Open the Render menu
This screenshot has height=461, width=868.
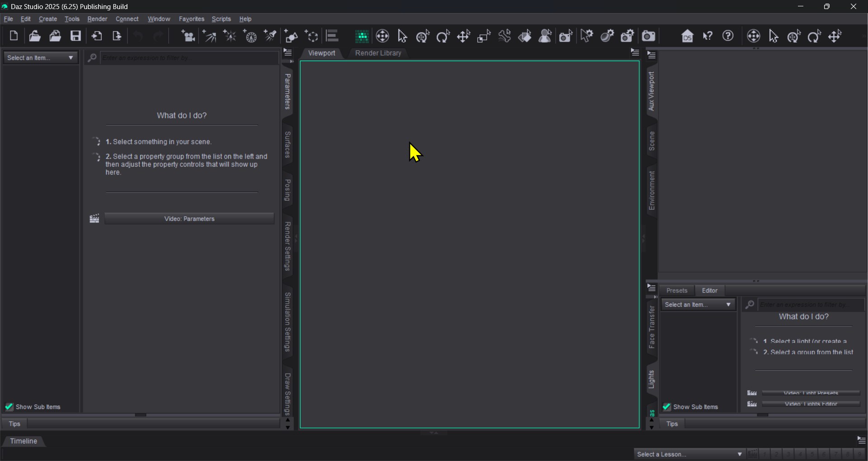click(97, 19)
